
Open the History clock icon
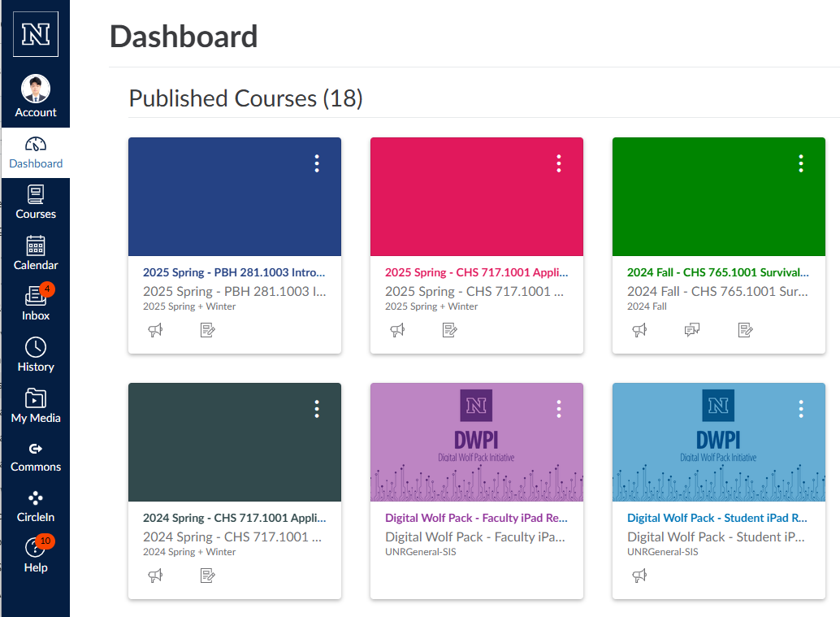[36, 347]
